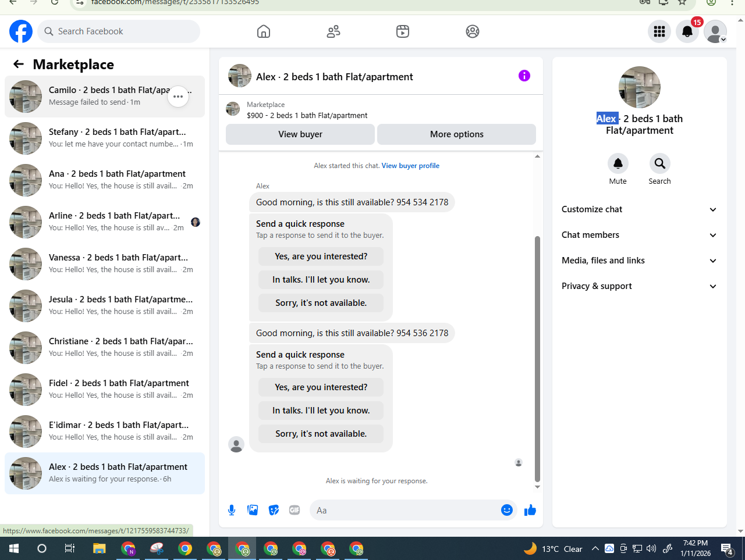Open the Friends tab icon

click(x=334, y=31)
